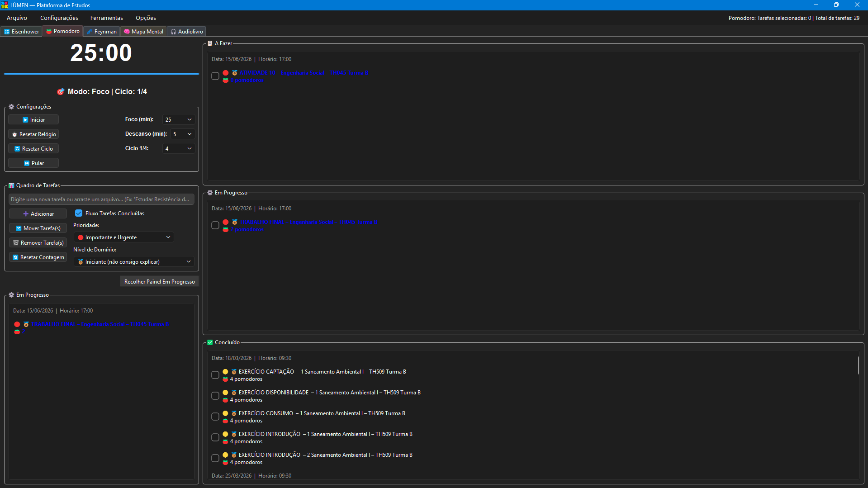Open the Ferramentas menu
The height and width of the screenshot is (488, 868).
(x=107, y=18)
